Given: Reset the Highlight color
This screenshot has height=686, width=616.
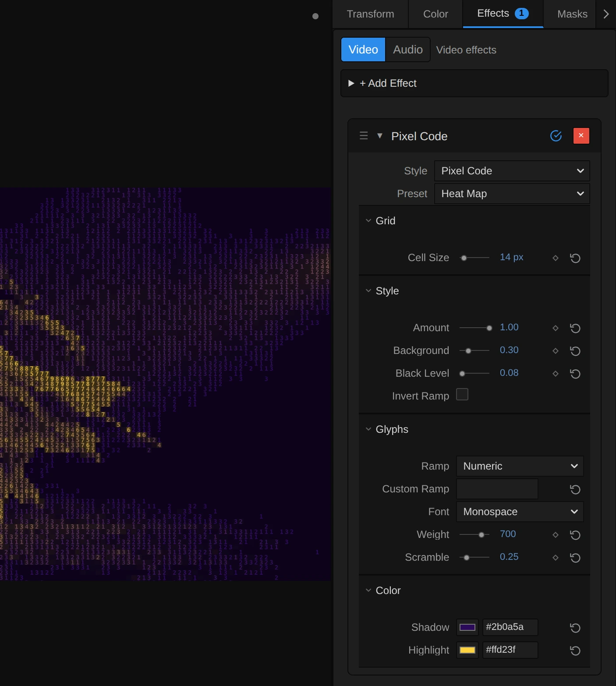Looking at the screenshot, I should (x=575, y=651).
